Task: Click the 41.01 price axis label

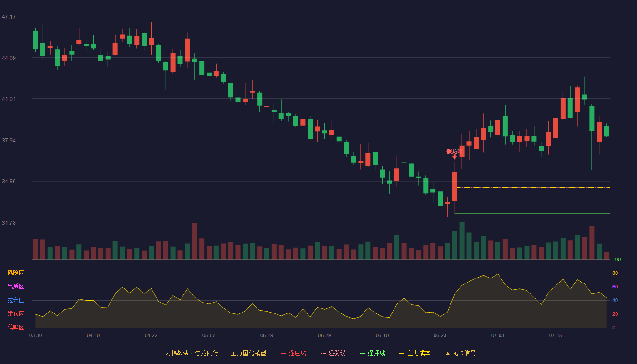Action: click(x=9, y=99)
